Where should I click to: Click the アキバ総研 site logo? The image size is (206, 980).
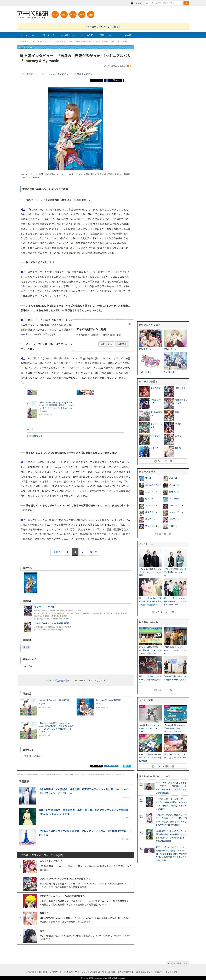(x=32, y=15)
